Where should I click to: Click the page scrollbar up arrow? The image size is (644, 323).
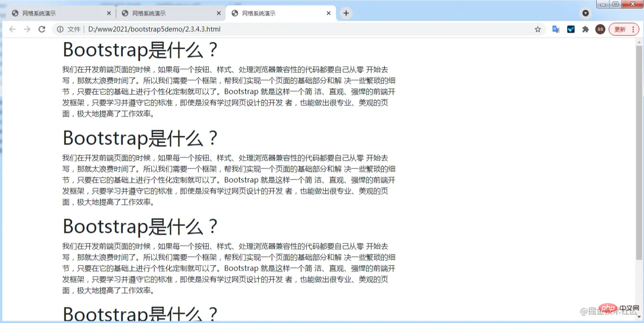pyautogui.click(x=639, y=42)
